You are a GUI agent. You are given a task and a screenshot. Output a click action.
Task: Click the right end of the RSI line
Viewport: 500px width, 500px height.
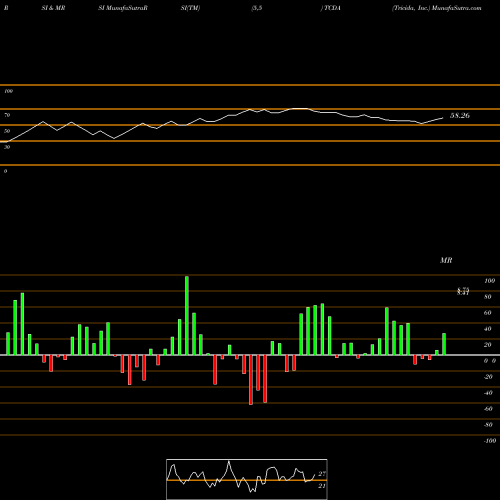(x=443, y=118)
